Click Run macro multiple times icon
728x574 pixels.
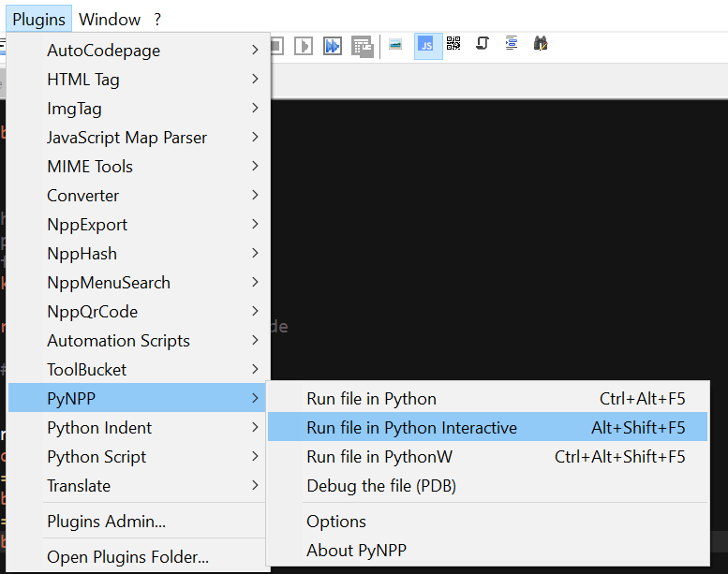click(333, 46)
